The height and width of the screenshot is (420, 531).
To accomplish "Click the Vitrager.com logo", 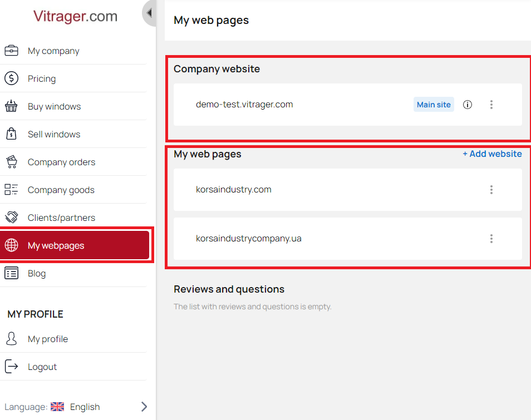I will (x=75, y=16).
